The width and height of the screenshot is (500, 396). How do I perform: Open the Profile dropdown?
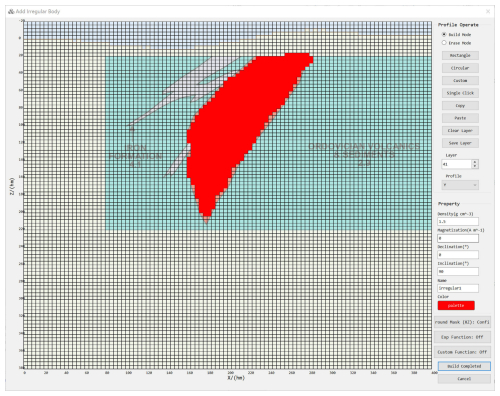click(x=460, y=185)
